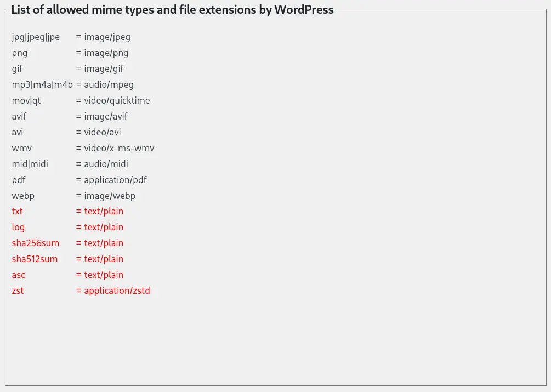Select the 'webp' extension entry
The width and height of the screenshot is (551, 392).
[23, 196]
